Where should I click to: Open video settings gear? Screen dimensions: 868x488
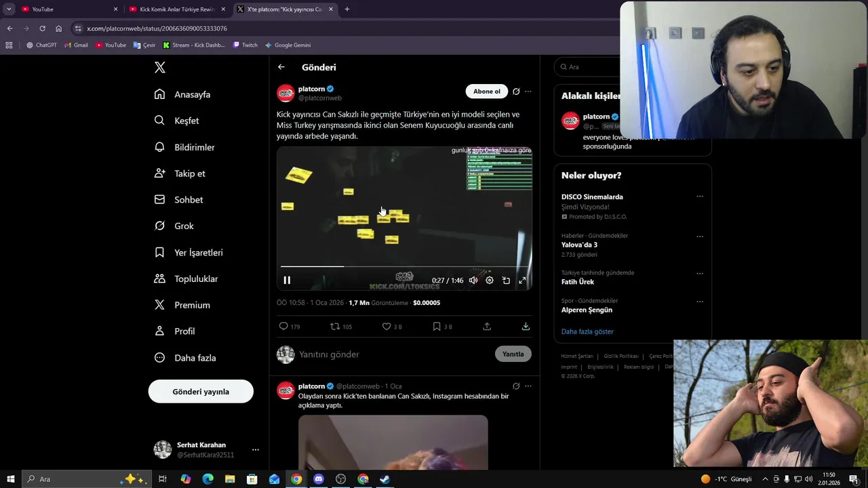[x=490, y=280]
